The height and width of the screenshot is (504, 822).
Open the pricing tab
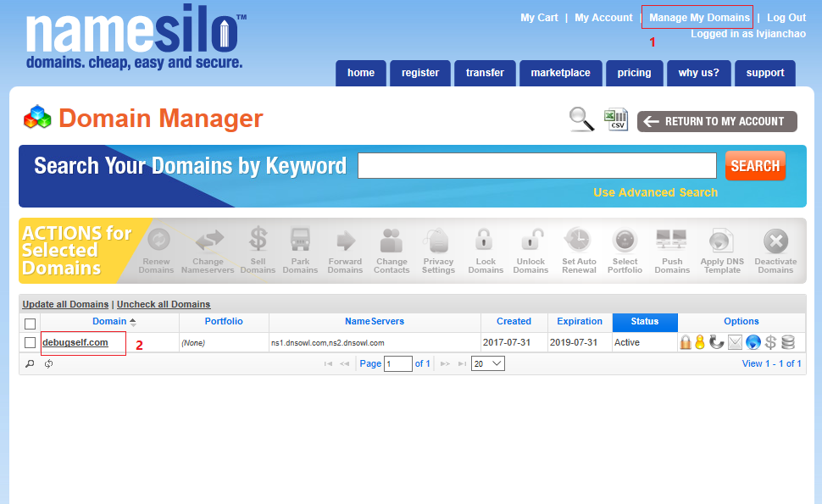point(635,73)
